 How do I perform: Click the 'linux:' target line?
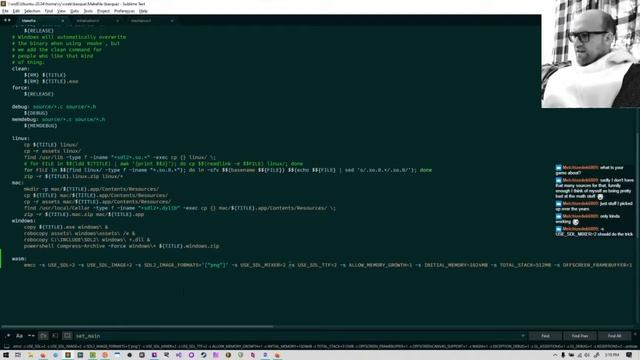point(21,138)
